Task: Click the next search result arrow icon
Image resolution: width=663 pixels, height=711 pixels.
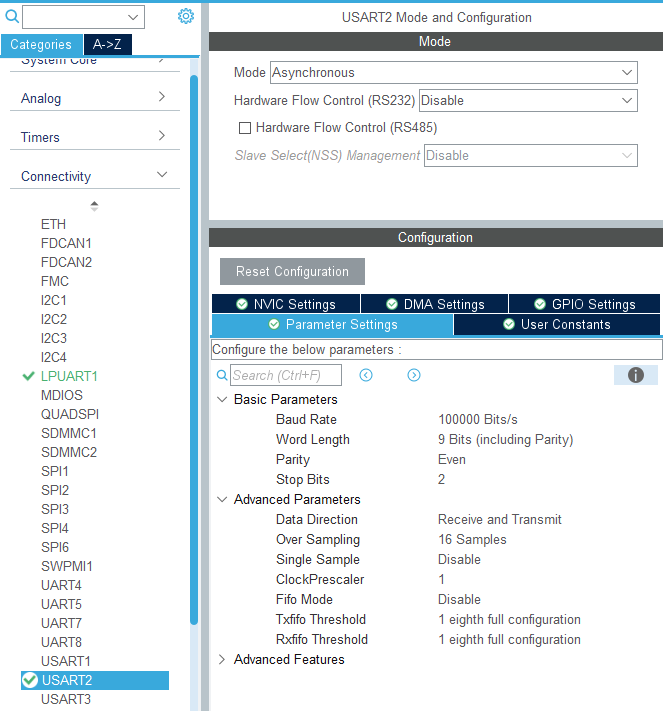Action: click(414, 375)
